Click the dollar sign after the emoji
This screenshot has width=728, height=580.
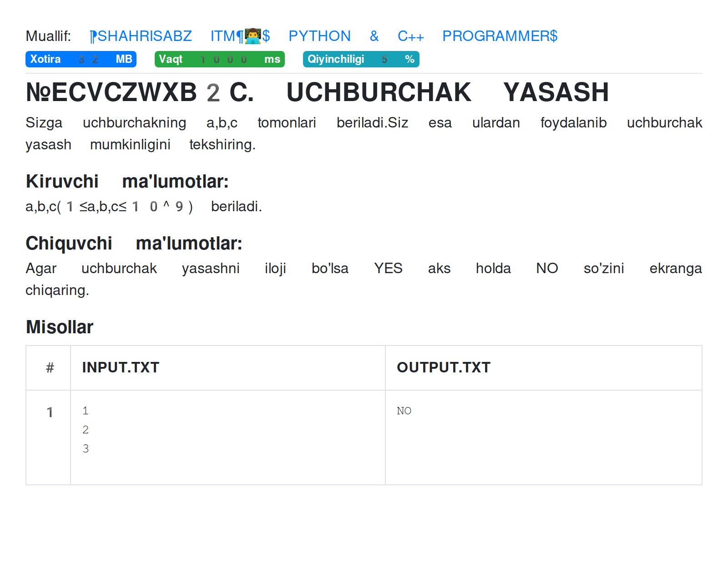266,36
